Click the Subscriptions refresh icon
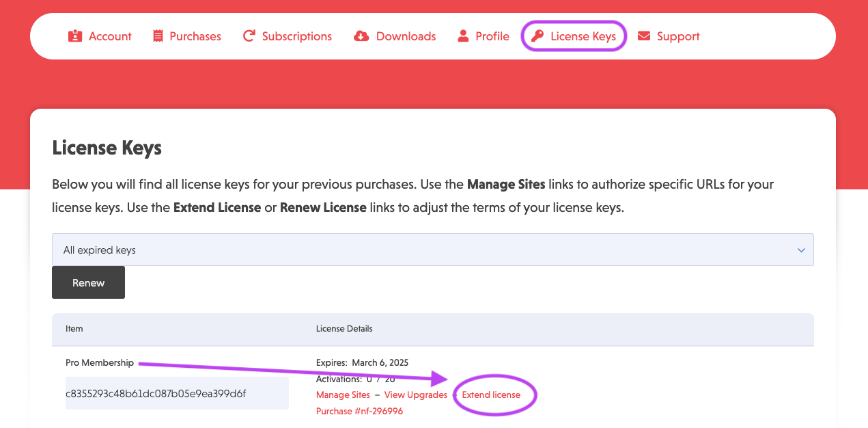Screen dimensions: 868x428 249,36
